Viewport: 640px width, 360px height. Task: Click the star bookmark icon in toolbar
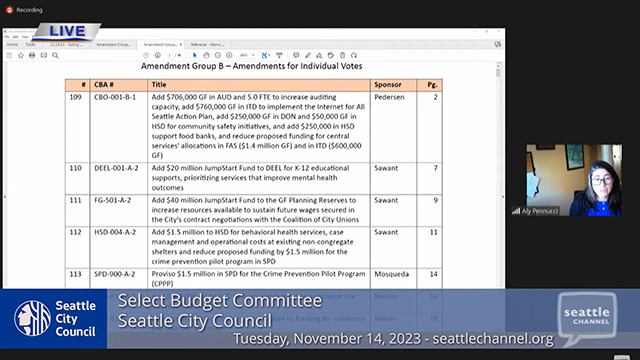click(x=21, y=55)
